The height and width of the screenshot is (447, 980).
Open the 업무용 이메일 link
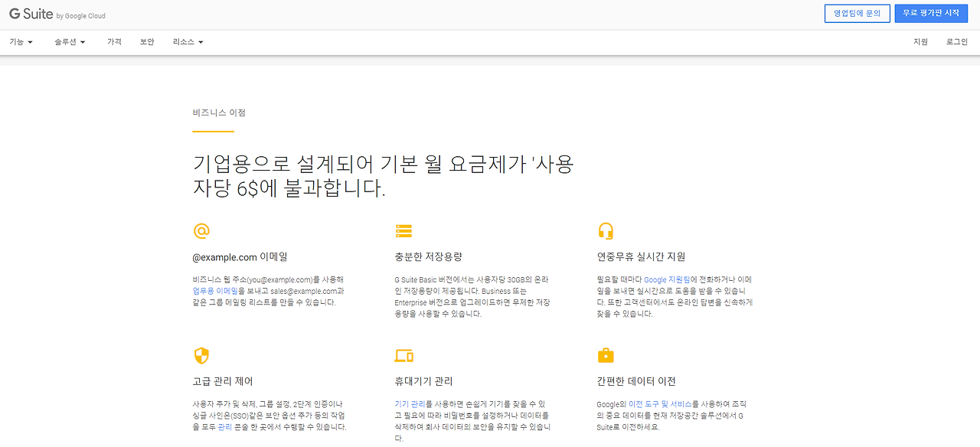tap(215, 292)
